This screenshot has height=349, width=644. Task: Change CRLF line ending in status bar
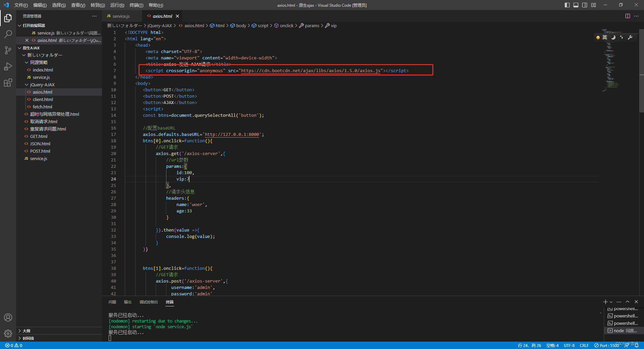[584, 345]
